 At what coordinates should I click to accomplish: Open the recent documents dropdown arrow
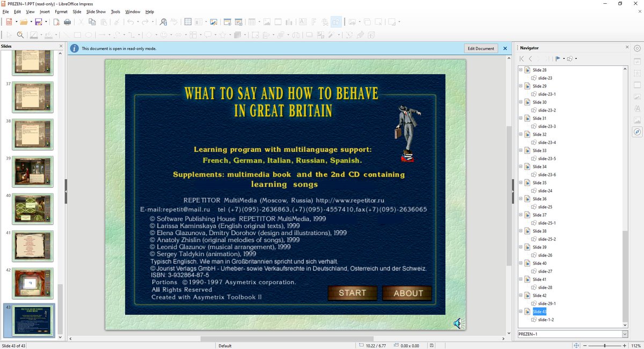(x=31, y=22)
